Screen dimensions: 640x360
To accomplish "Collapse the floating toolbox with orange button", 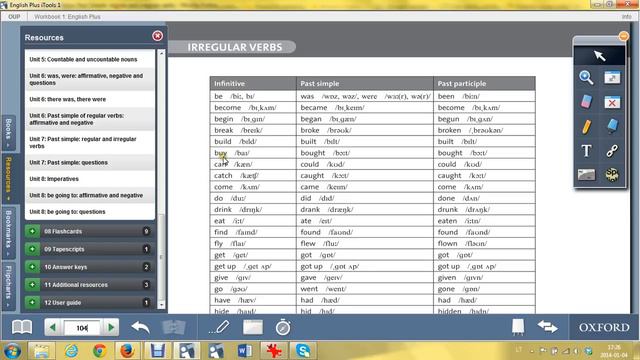I will click(x=623, y=36).
